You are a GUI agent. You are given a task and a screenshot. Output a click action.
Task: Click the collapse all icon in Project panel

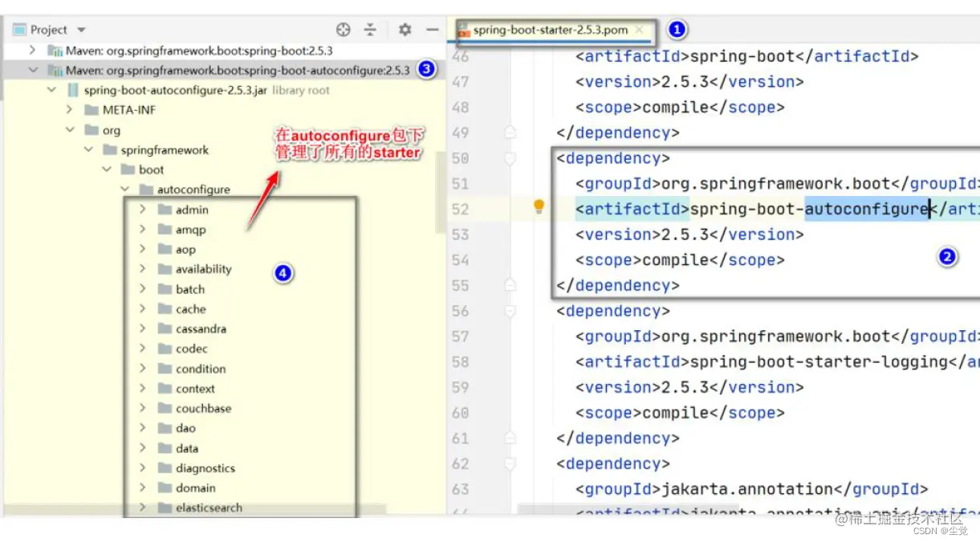pyautogui.click(x=370, y=30)
